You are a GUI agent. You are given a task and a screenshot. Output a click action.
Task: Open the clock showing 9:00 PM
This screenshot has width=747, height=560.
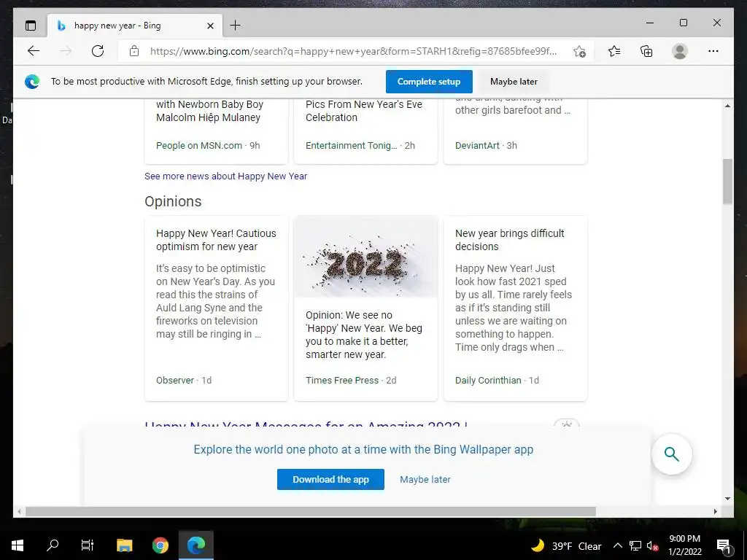[x=684, y=545]
